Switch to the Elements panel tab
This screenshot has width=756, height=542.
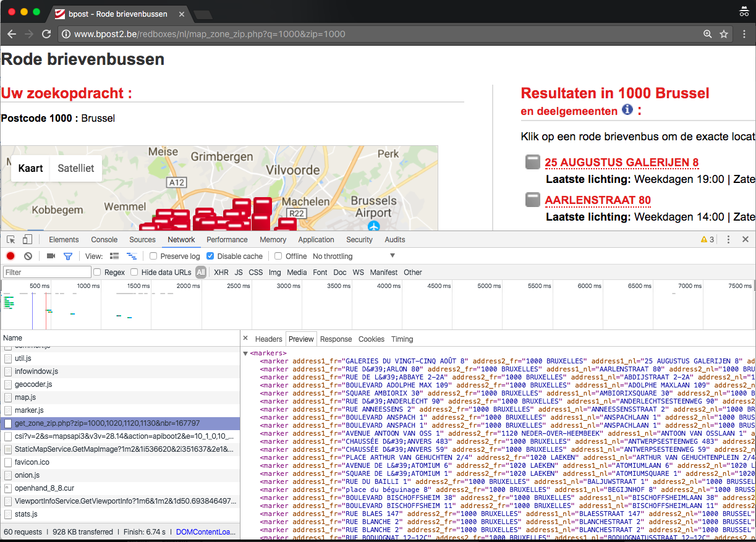click(64, 240)
